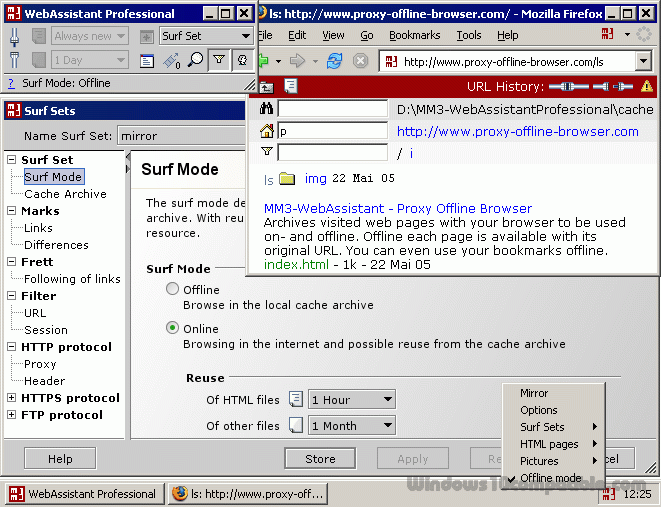Click the Name Surf Set field with mirror
This screenshot has width=661, height=507.
tap(181, 136)
